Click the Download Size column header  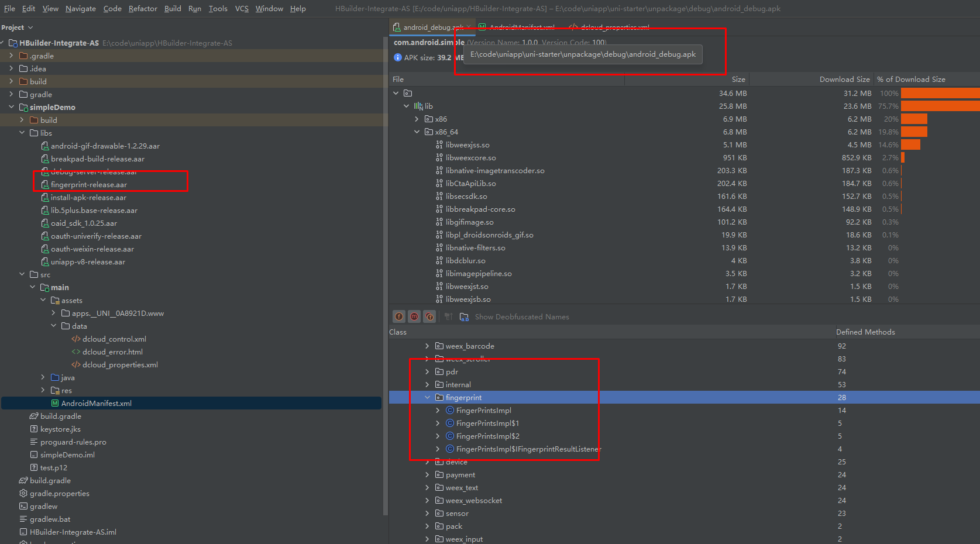(844, 79)
